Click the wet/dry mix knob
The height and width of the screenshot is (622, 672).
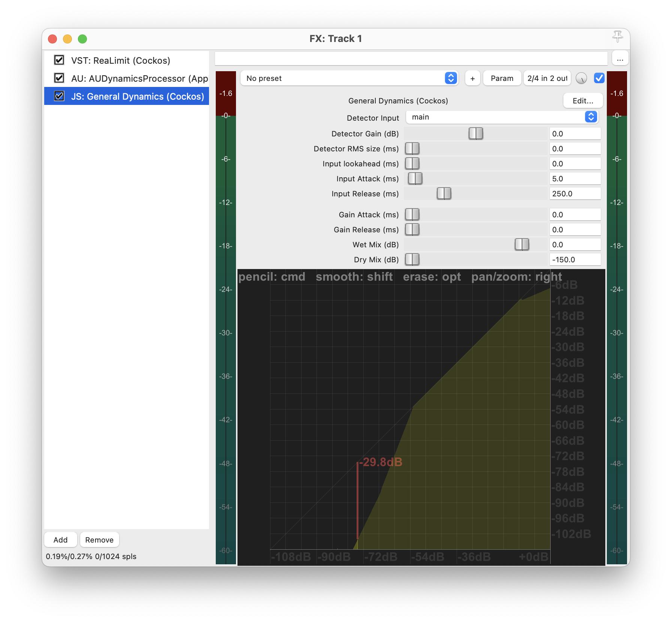tap(581, 78)
